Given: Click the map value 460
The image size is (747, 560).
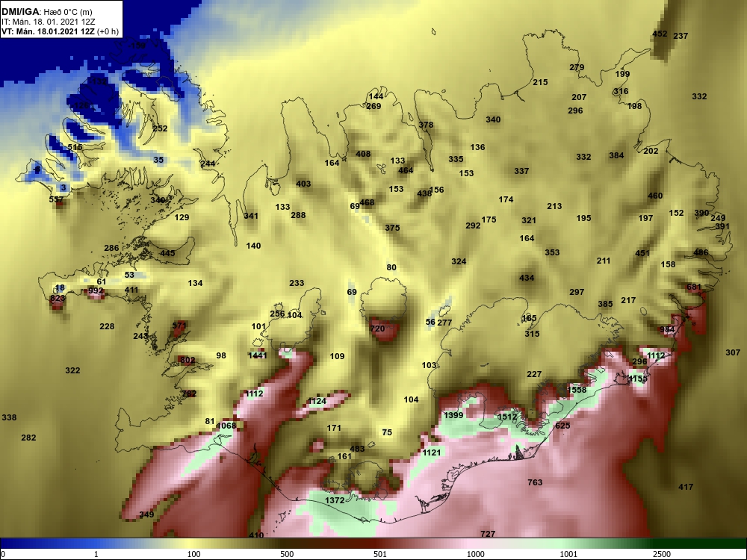Looking at the screenshot, I should pyautogui.click(x=655, y=195).
